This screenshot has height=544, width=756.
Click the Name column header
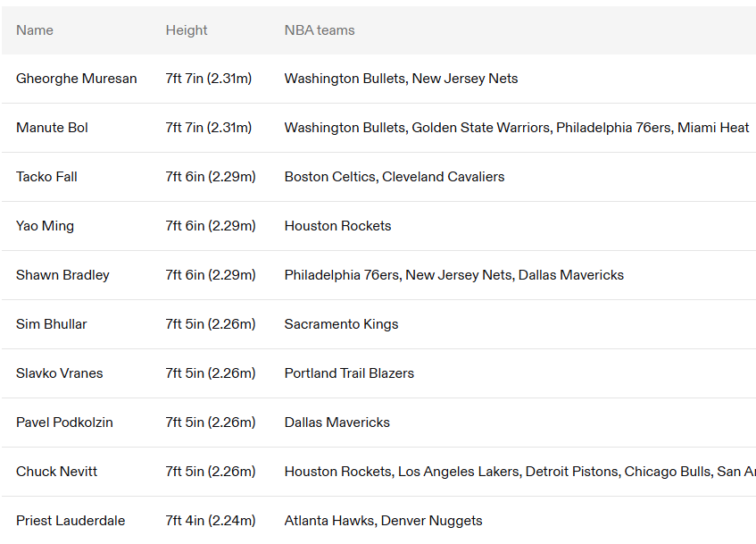[35, 30]
